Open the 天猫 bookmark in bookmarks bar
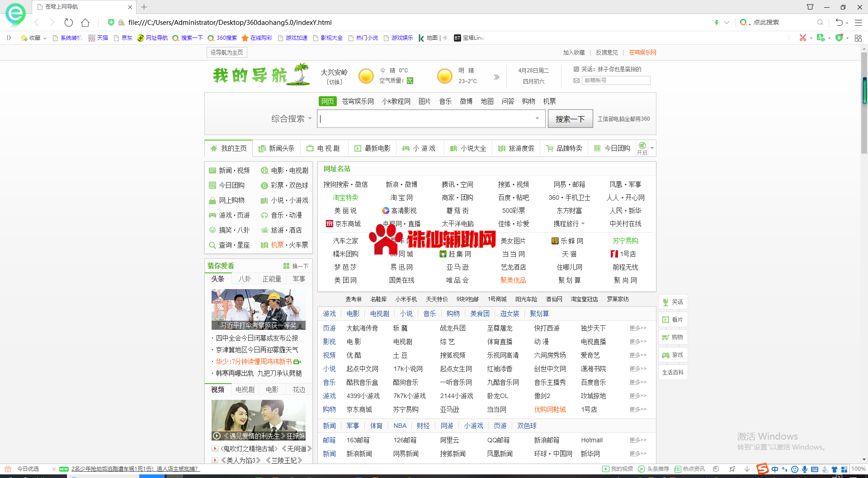868x478 pixels. click(x=98, y=38)
